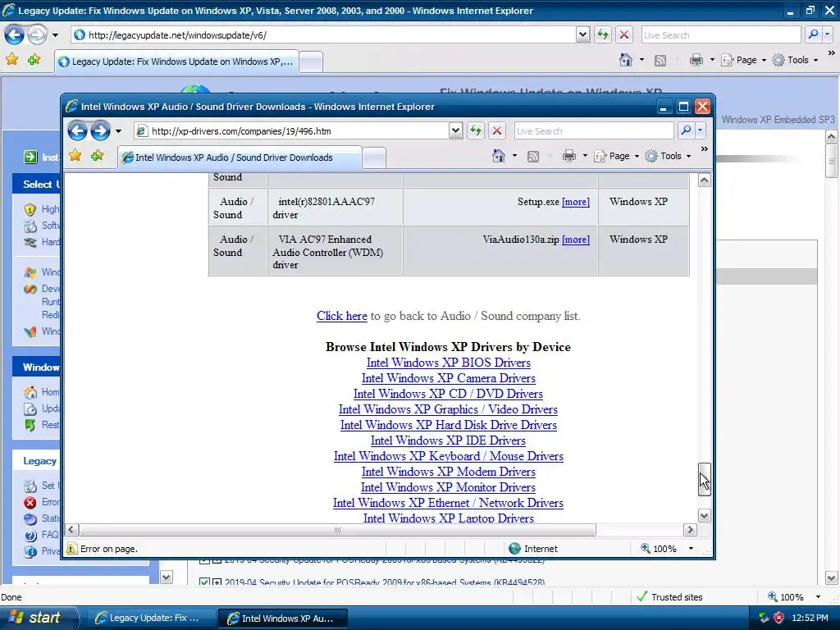Open more link for Setup.exe
The image size is (840, 630).
pyautogui.click(x=576, y=202)
